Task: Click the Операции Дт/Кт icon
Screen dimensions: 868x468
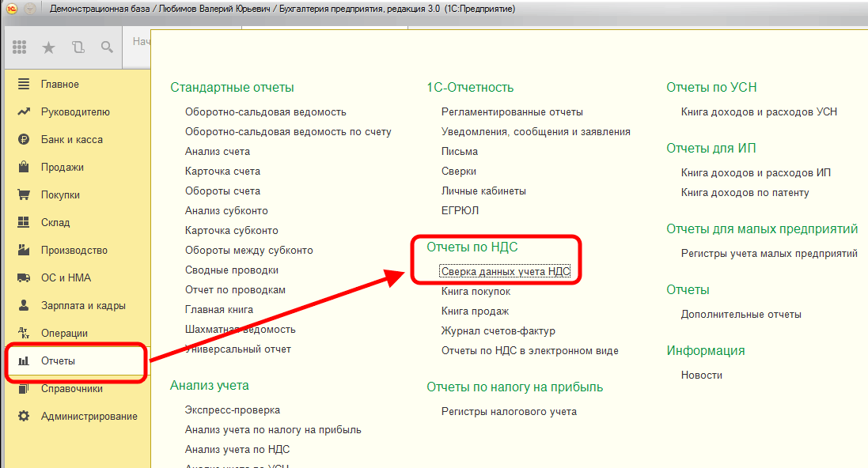Action: [23, 333]
